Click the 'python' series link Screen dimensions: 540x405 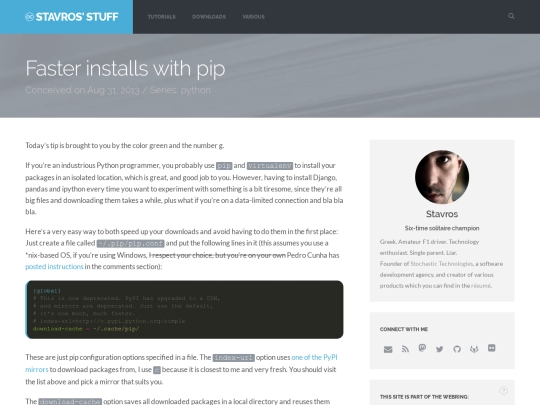point(195,90)
